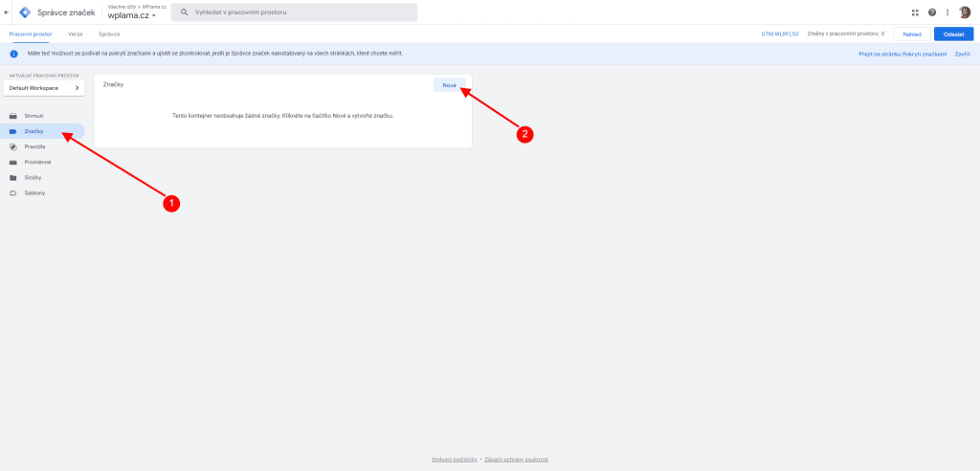Open the Smluvní podmínky footer link
This screenshot has width=980, height=471.
(455, 460)
